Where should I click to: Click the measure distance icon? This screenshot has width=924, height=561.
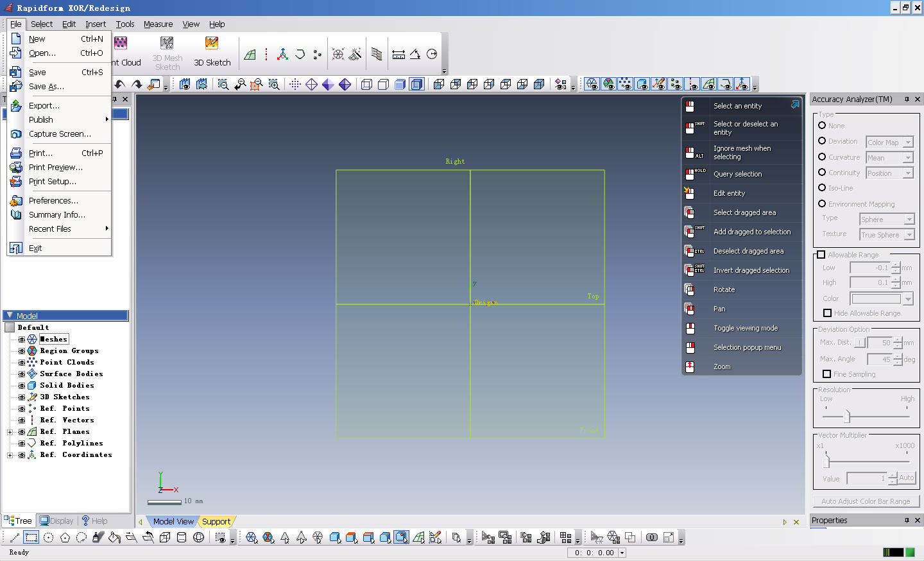398,55
